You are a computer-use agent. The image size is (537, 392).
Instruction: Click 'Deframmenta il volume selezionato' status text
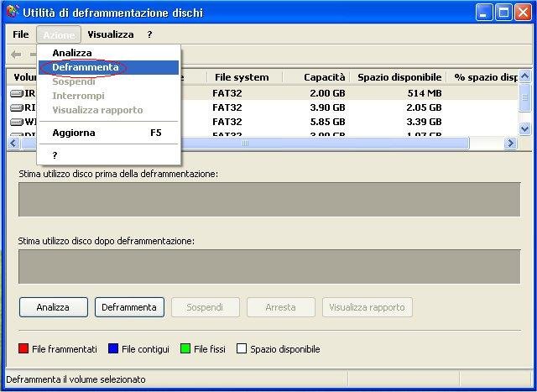click(x=76, y=379)
